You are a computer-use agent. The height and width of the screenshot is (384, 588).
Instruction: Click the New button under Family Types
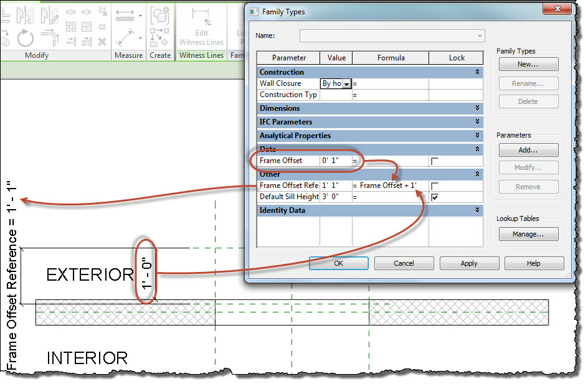528,63
